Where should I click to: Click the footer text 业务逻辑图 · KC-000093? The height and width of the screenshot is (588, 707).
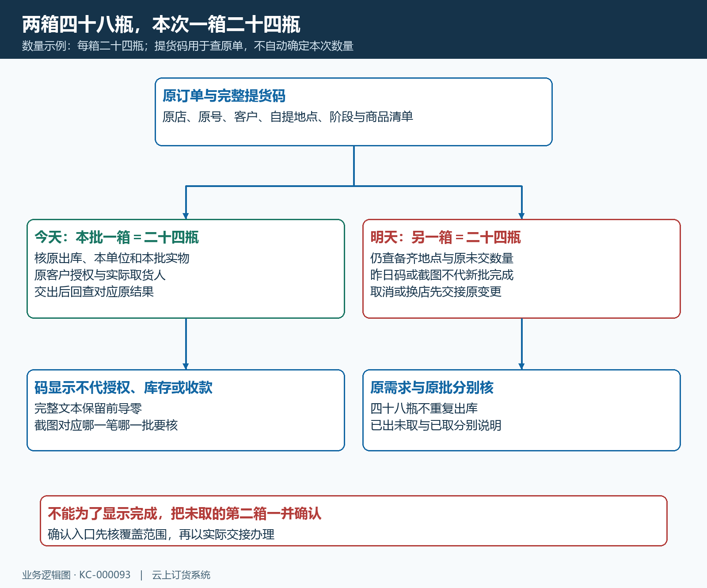pos(76,575)
